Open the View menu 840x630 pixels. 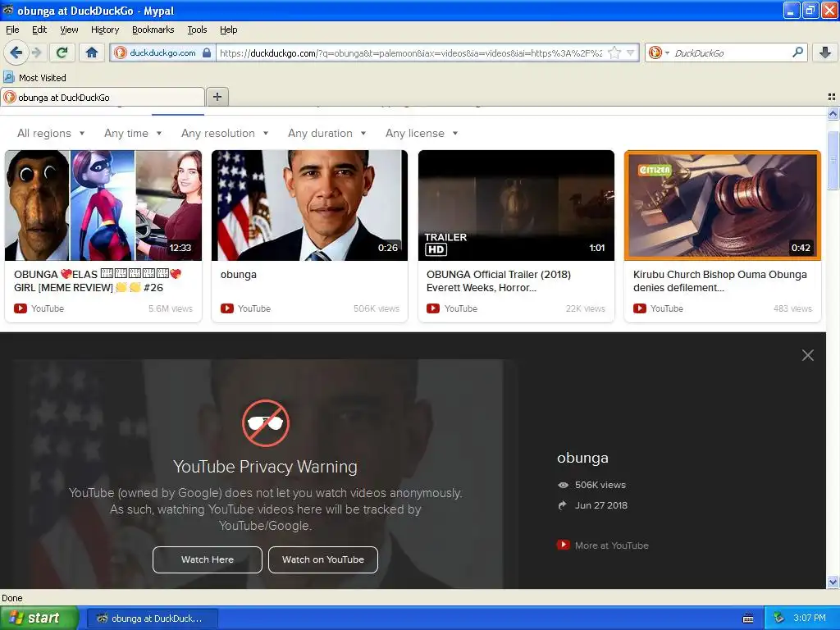pyautogui.click(x=69, y=30)
